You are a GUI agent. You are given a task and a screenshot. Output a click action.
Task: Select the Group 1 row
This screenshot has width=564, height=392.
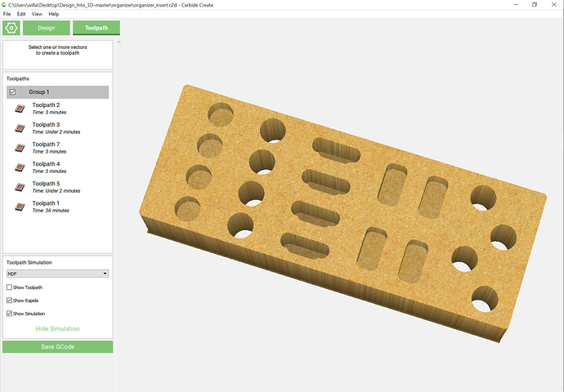coord(57,92)
